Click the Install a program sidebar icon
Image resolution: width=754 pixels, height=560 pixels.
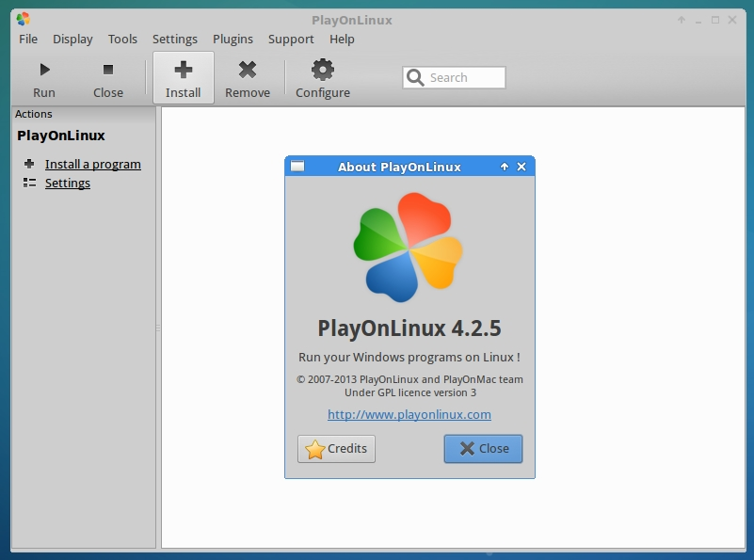click(x=27, y=164)
